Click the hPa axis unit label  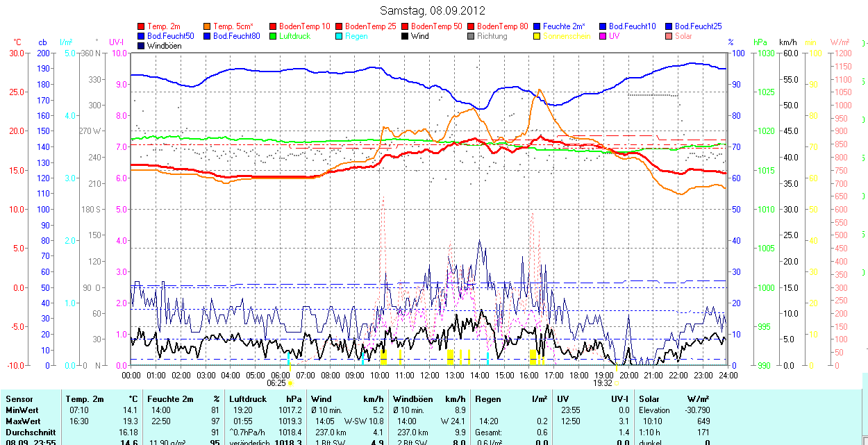click(x=760, y=42)
